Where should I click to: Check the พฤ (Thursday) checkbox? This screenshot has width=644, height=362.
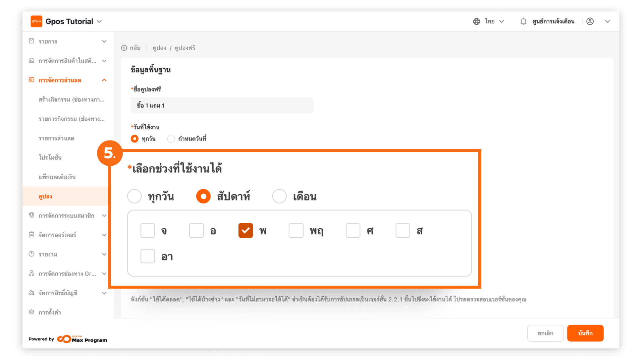tap(296, 231)
